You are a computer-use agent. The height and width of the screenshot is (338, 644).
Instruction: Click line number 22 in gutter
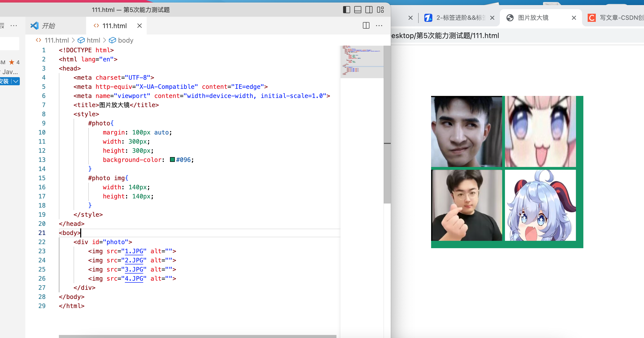click(42, 242)
